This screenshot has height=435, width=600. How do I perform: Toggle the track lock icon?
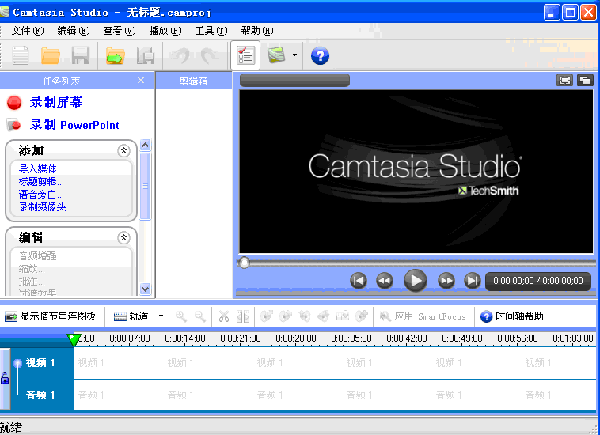pyautogui.click(x=5, y=378)
